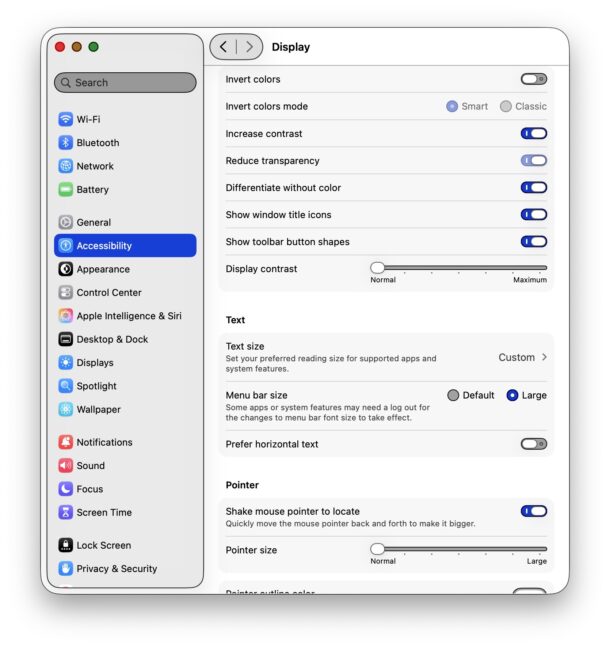
Task: Go back with the left chevron
Action: [223, 47]
